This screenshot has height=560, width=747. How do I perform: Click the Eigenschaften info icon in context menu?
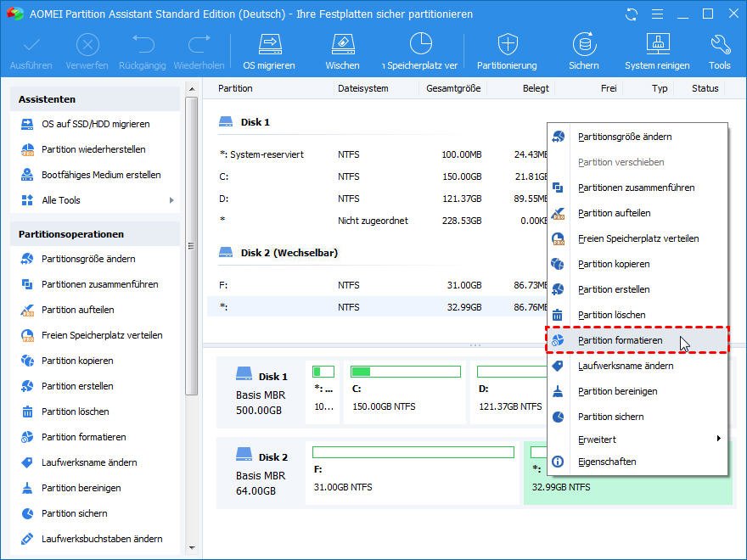[x=558, y=462]
